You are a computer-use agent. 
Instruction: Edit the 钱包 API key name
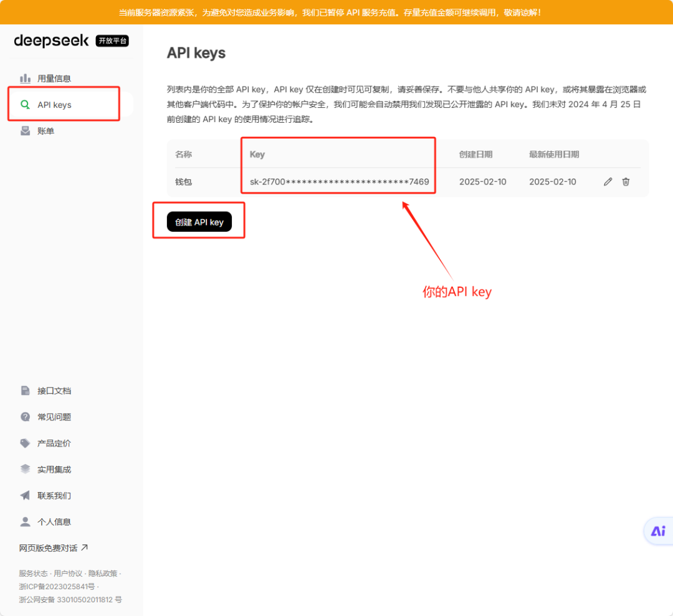point(608,182)
